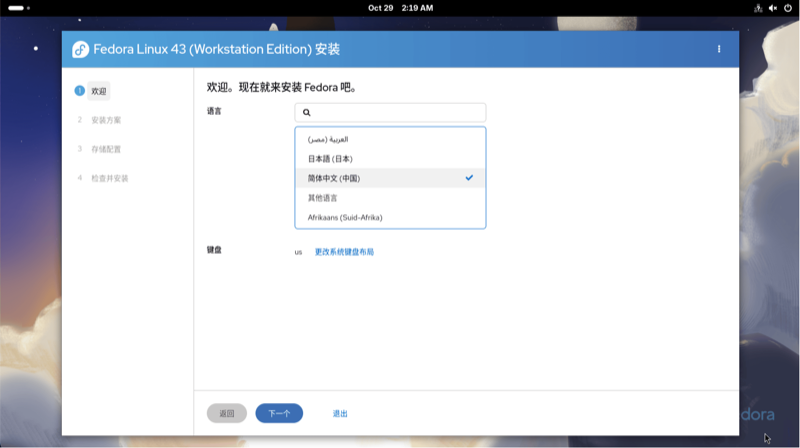Choose the Arabic (Egypt) language option
The height and width of the screenshot is (448, 800).
(x=390, y=139)
